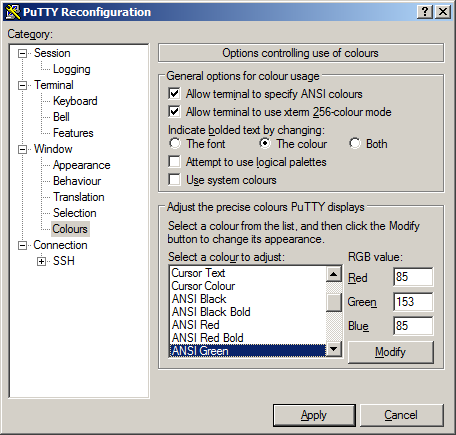Select the Connection category
The image size is (456, 435).
[60, 245]
